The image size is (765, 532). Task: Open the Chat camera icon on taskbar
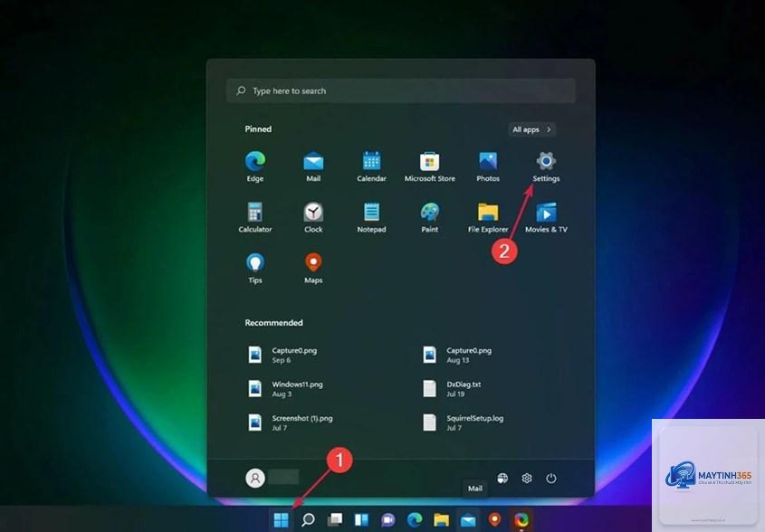[388, 520]
